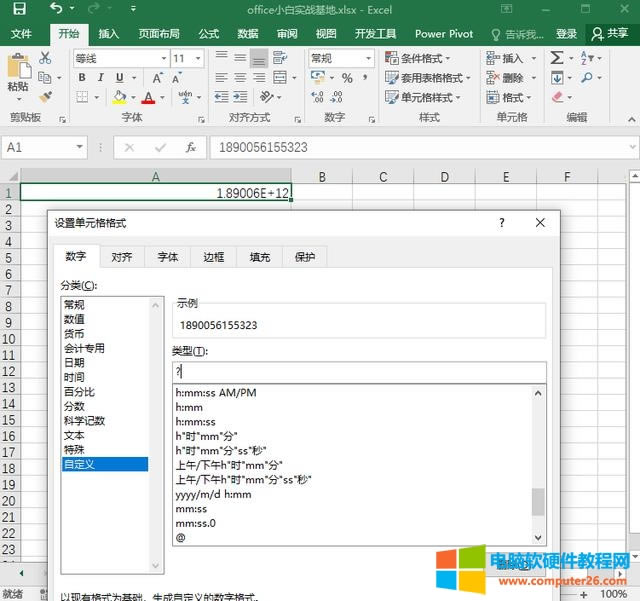Click the Insert Function fx icon

tap(190, 147)
